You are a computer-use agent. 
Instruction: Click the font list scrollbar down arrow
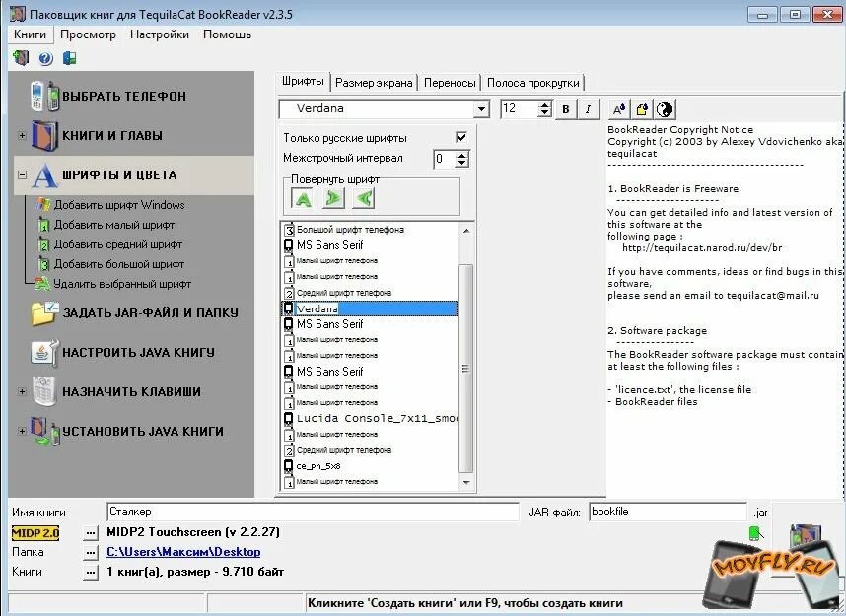coord(466,483)
